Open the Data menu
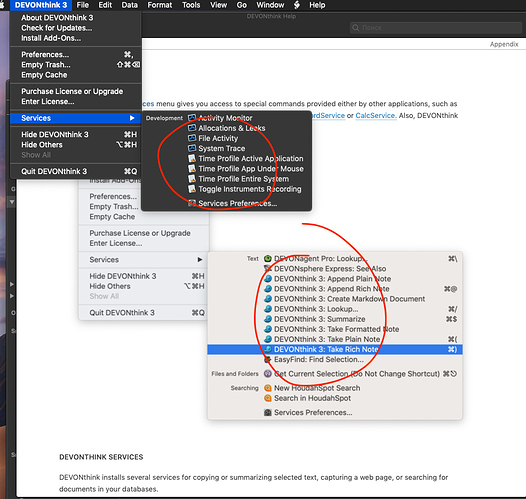Image resolution: width=526 pixels, height=499 pixels. coord(129,5)
